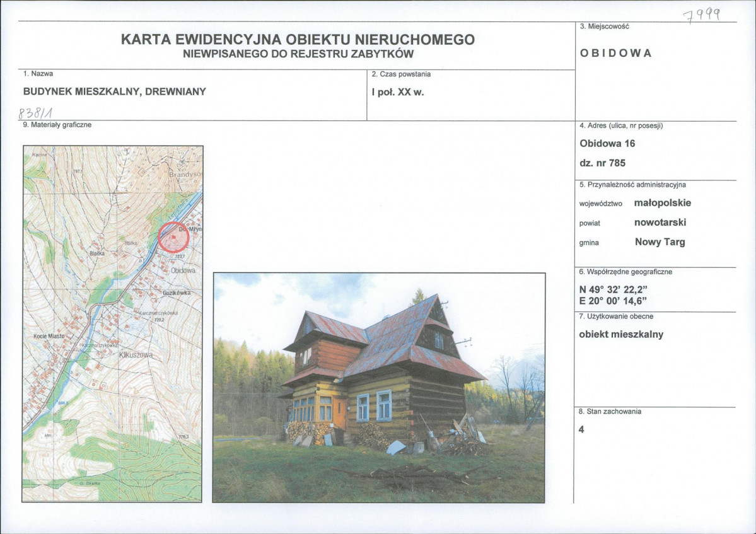Select the date value 'I poł. XX w.'
756x534 pixels.
(x=398, y=92)
